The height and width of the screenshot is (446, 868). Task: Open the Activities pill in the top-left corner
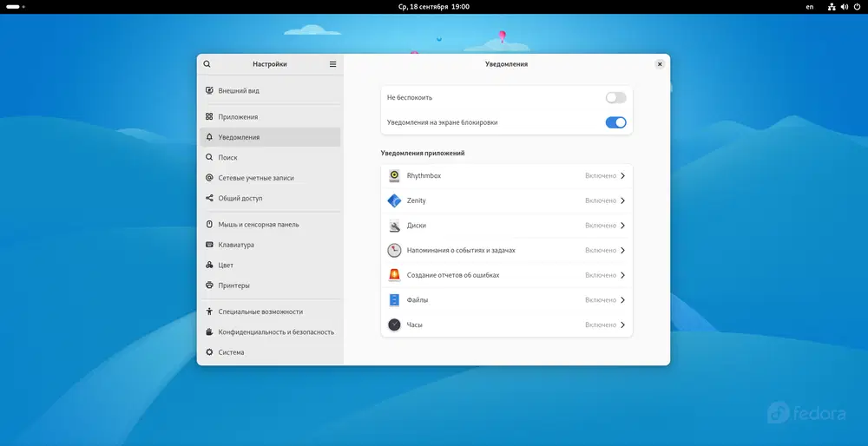[x=15, y=7]
